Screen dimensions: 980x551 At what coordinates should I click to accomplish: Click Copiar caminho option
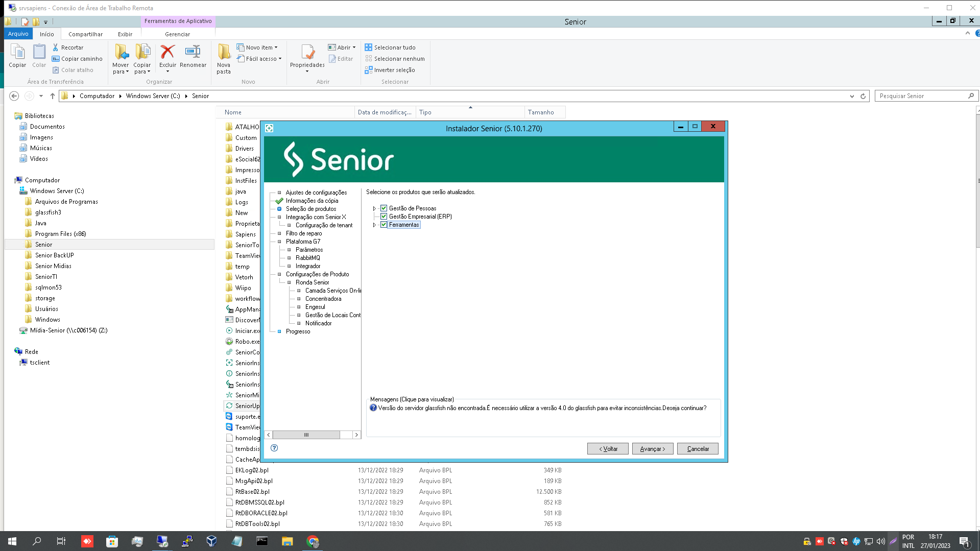click(x=77, y=59)
